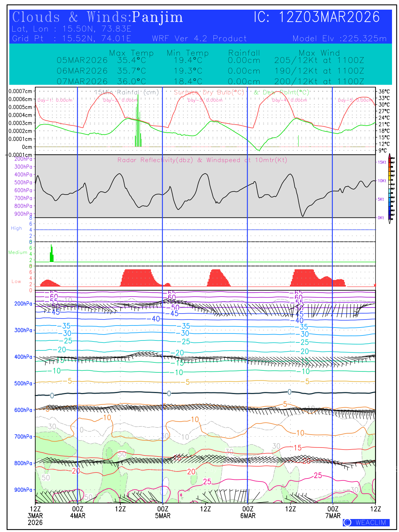Click the 12Z 3MAR 2026 time axis label
Image resolution: width=399 pixels, height=532 pixels.
[x=35, y=515]
